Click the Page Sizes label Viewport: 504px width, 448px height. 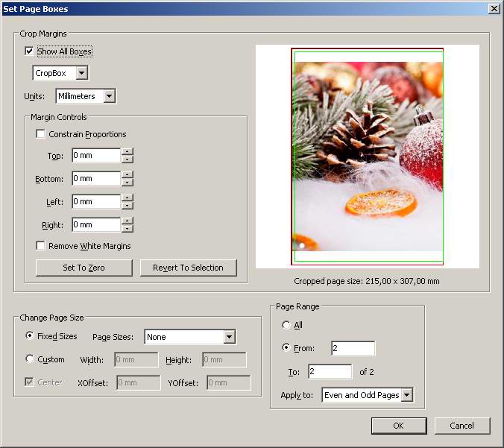(x=113, y=337)
